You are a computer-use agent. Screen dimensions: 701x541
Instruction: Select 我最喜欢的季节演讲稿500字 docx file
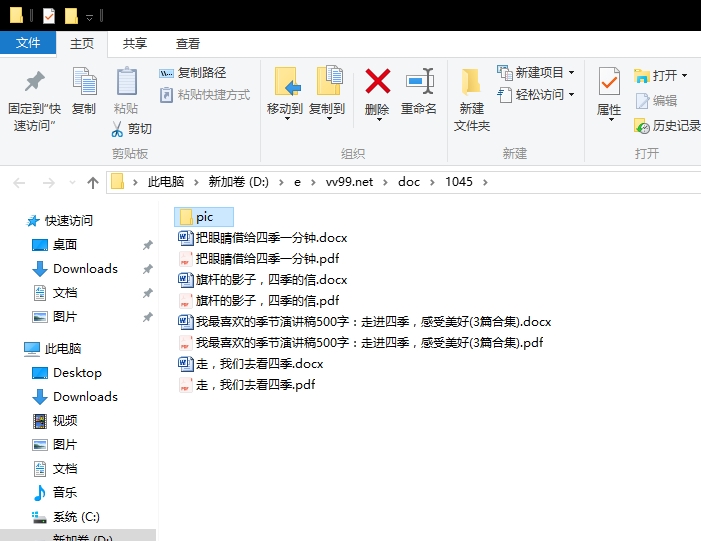click(x=364, y=321)
